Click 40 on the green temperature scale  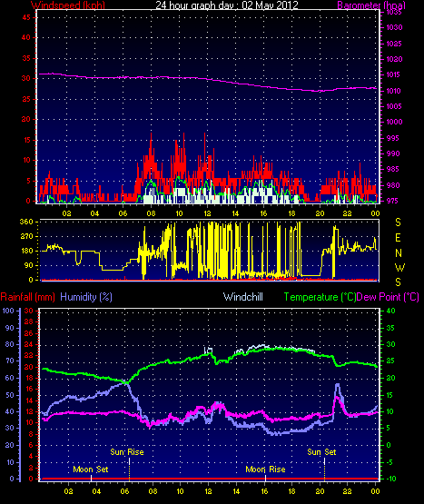pos(390,311)
